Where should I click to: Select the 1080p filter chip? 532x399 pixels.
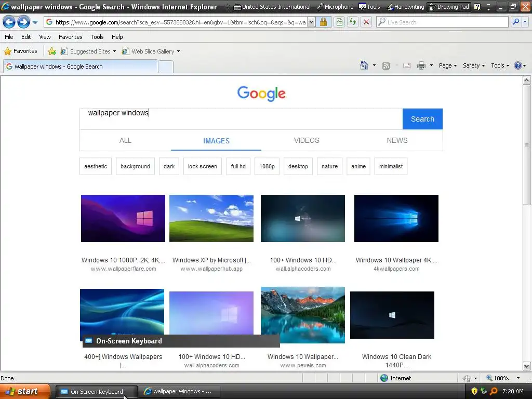(267, 166)
